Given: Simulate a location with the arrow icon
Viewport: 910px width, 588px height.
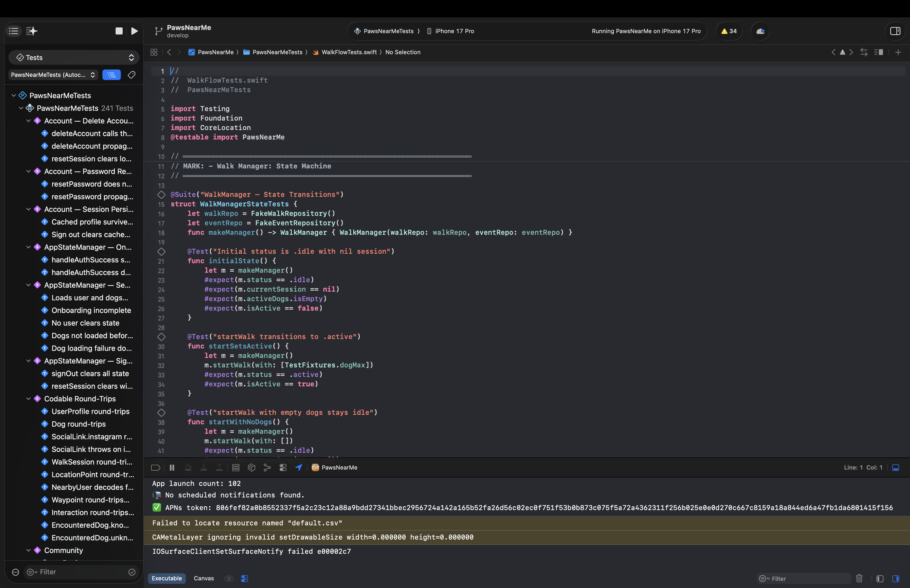Looking at the screenshot, I should pyautogui.click(x=299, y=467).
